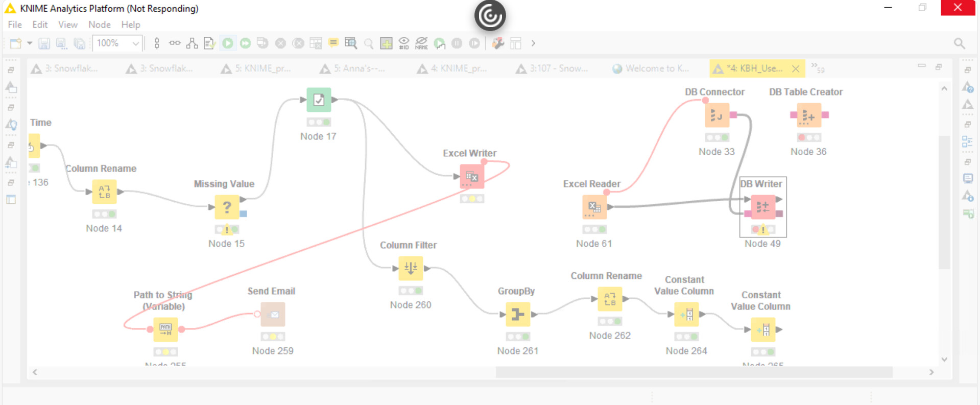Image resolution: width=980 pixels, height=405 pixels.
Task: Switch to the 5: KNIME_pr... tab
Action: pos(256,68)
